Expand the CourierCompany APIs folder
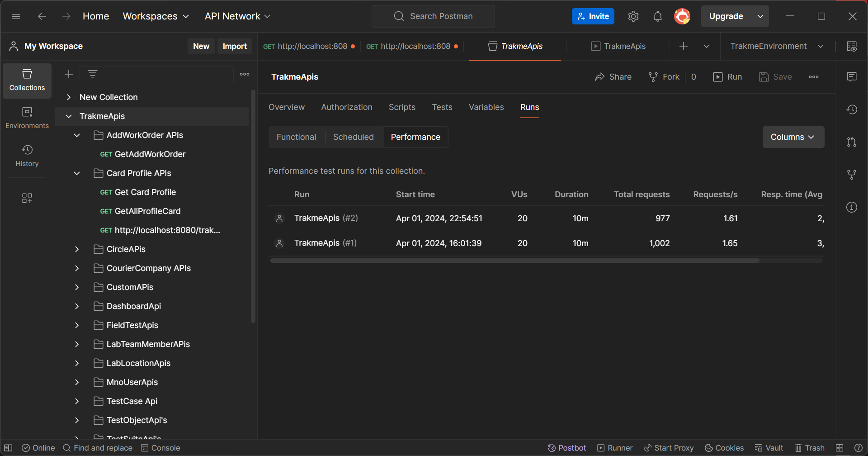The height and width of the screenshot is (456, 868). pos(77,268)
